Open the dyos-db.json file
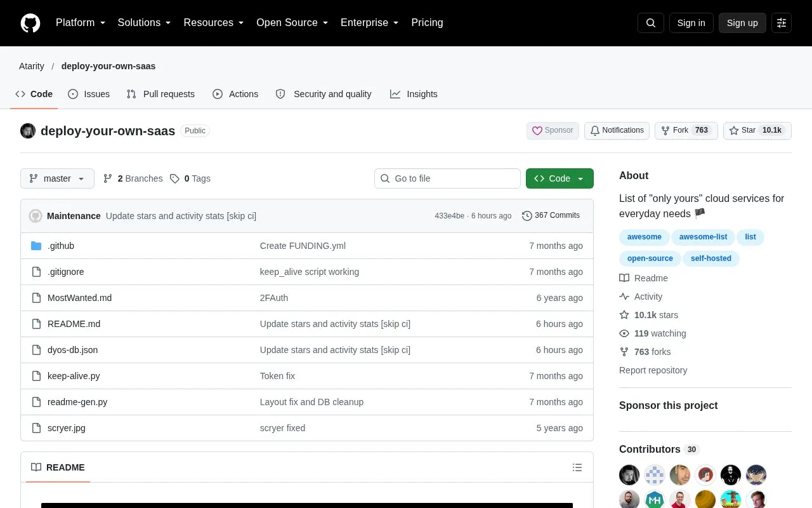The image size is (812, 508). coord(72,350)
